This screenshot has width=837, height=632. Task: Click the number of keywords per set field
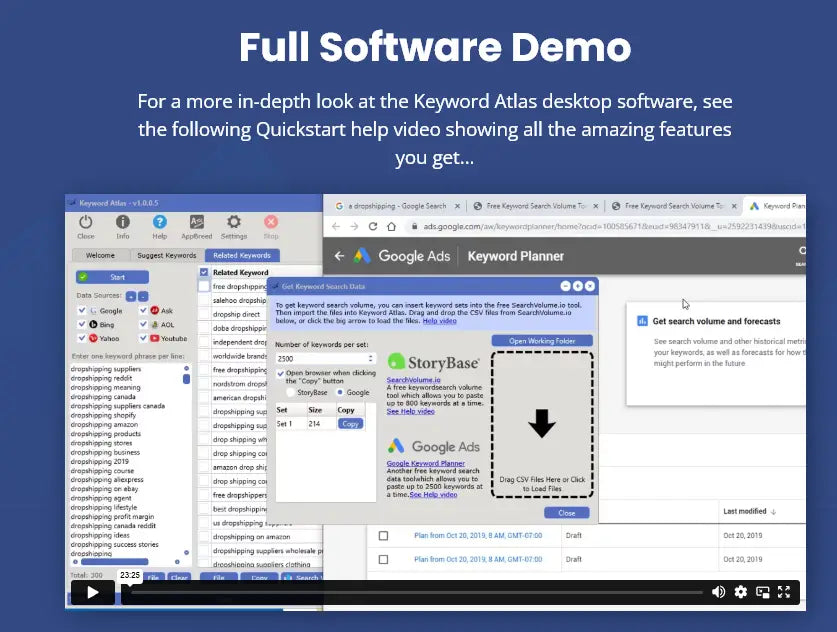325,358
